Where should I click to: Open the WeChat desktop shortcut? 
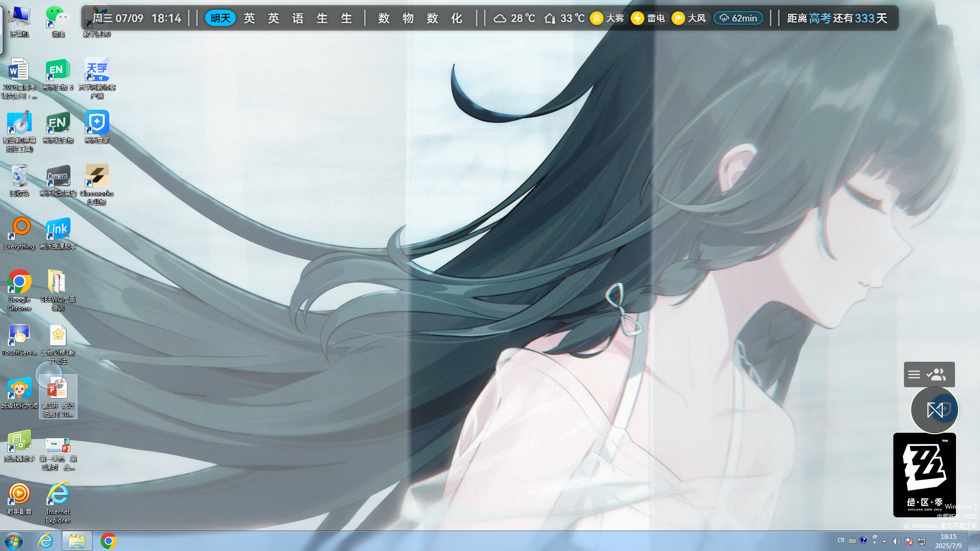click(x=58, y=21)
